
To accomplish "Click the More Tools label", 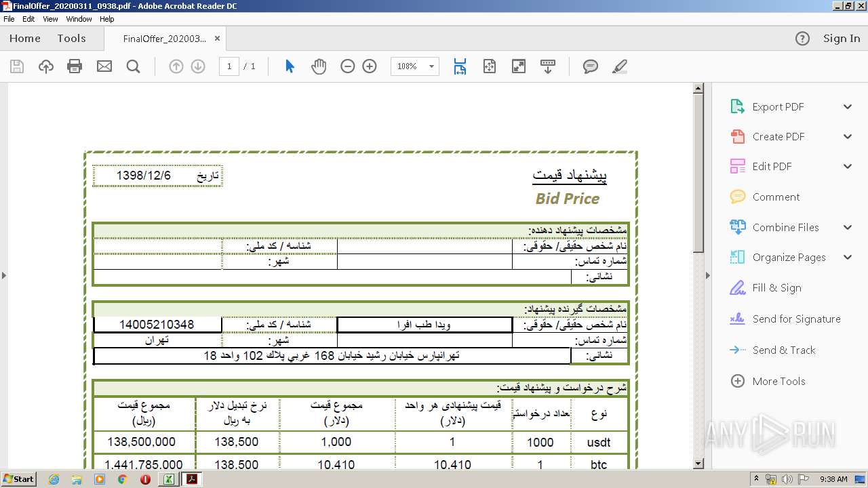I will coord(778,381).
